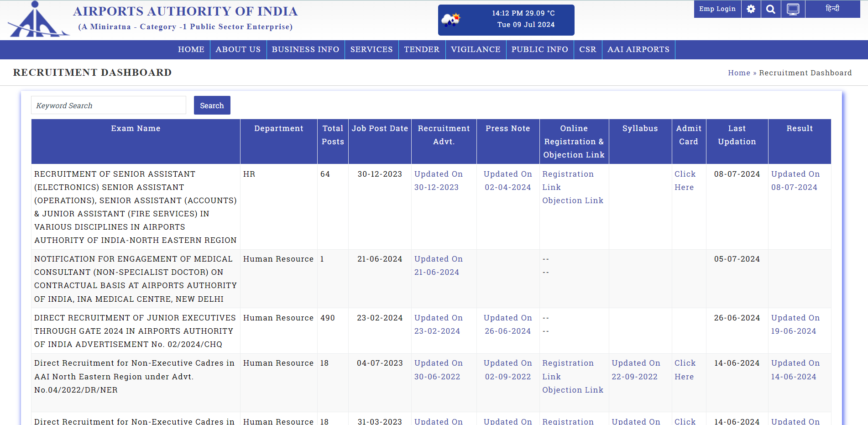The image size is (868, 425).
Task: Click the job post date 30-12-2023
Action: (380, 174)
